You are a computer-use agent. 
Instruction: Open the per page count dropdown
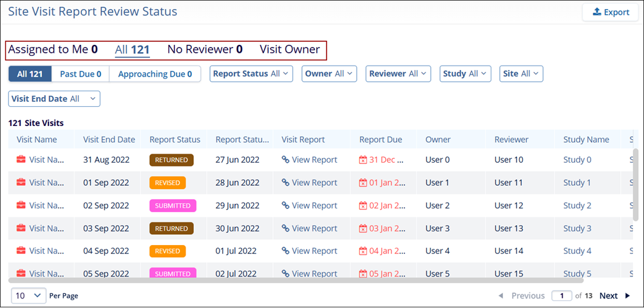[29, 296]
